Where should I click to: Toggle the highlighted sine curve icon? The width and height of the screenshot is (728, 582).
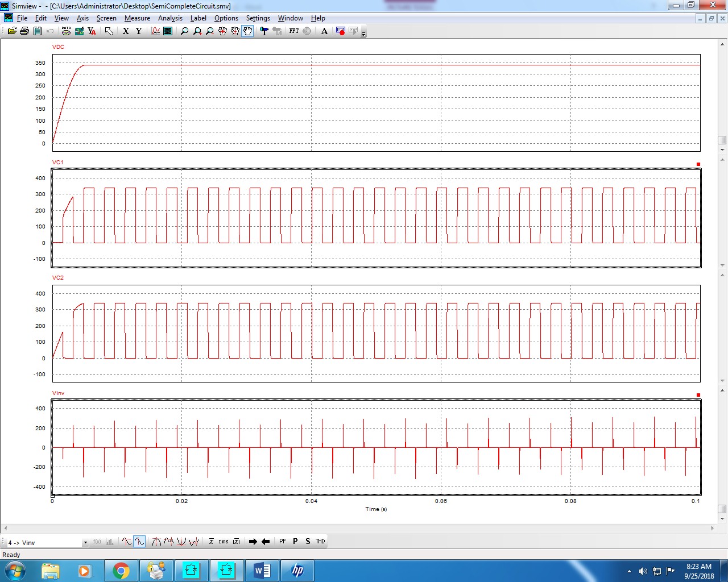pos(139,542)
